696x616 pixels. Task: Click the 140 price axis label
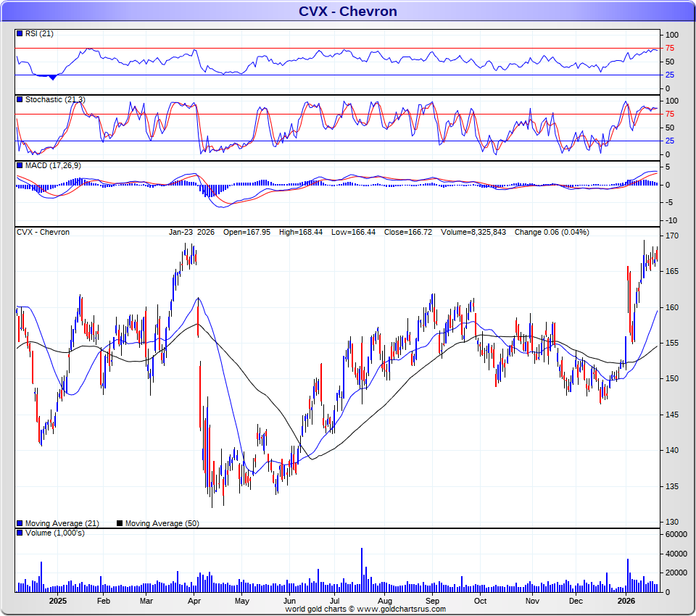(x=672, y=450)
